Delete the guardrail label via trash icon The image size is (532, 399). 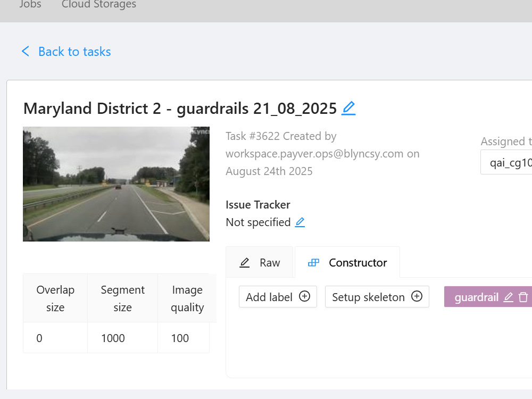[523, 297]
